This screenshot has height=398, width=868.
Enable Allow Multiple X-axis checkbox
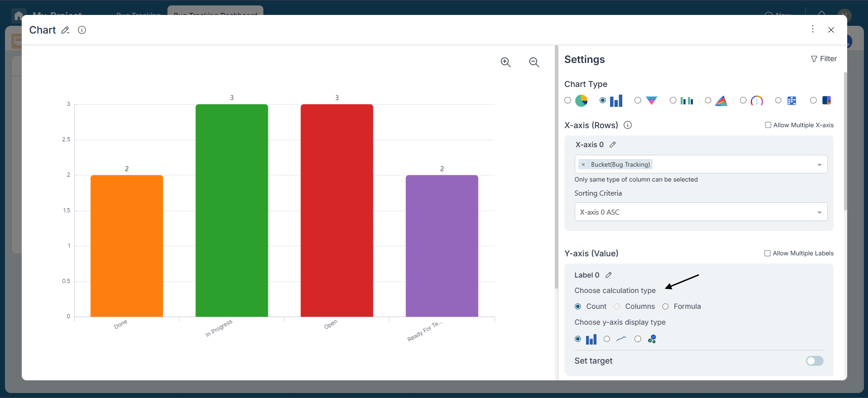[x=768, y=125]
